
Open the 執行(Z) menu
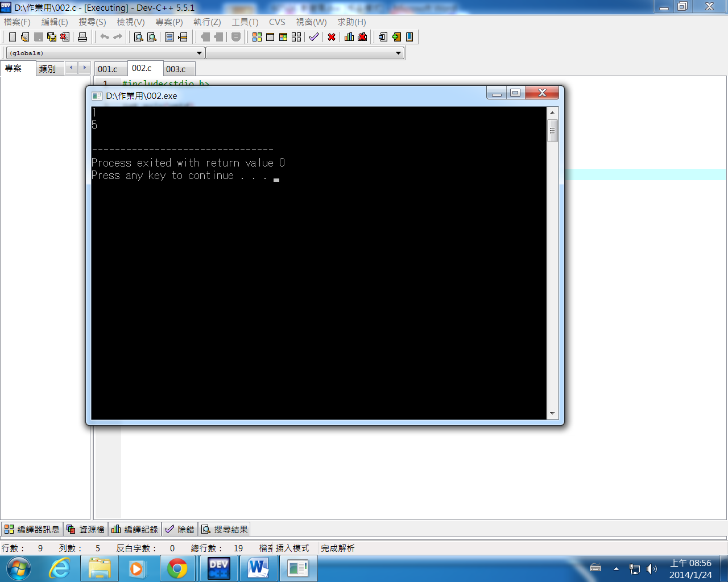coord(207,22)
